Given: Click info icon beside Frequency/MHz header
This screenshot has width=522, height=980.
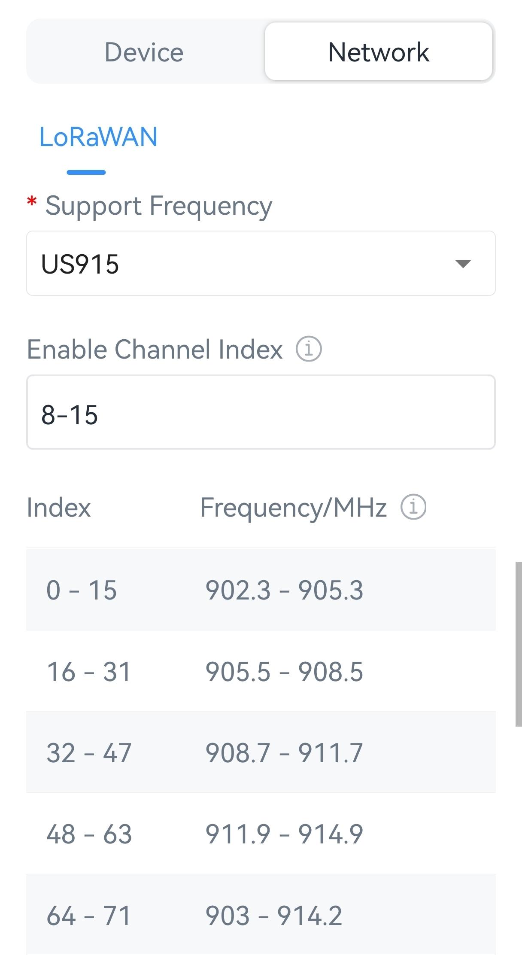Looking at the screenshot, I should [x=413, y=507].
